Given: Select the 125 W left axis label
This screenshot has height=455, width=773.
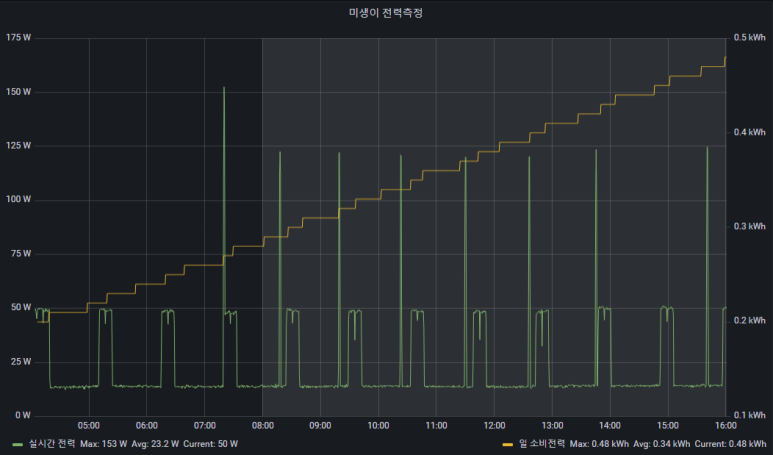Looking at the screenshot, I should (x=18, y=145).
